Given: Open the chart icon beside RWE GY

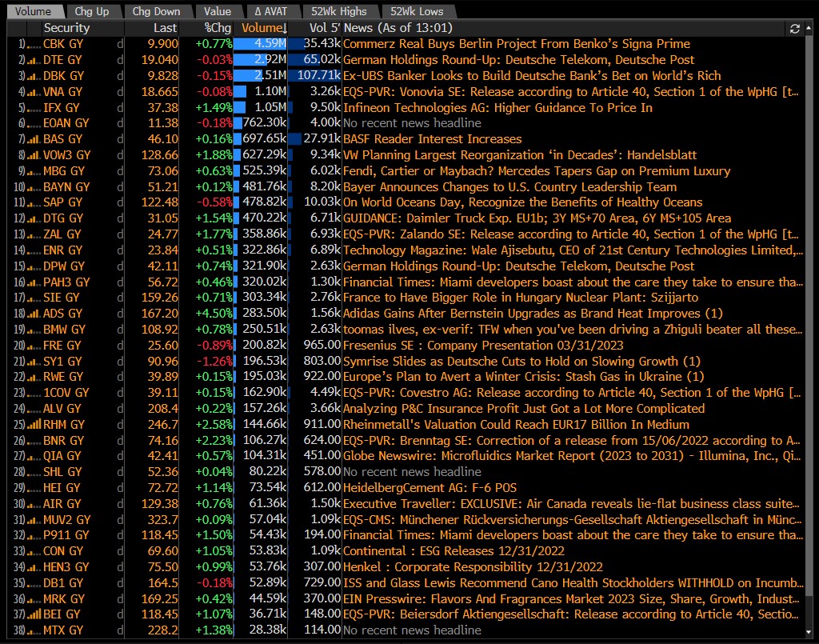Looking at the screenshot, I should (34, 377).
